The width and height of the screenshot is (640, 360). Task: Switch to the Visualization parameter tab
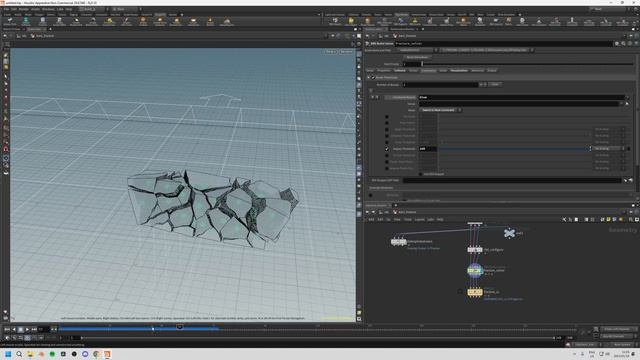[x=459, y=71]
